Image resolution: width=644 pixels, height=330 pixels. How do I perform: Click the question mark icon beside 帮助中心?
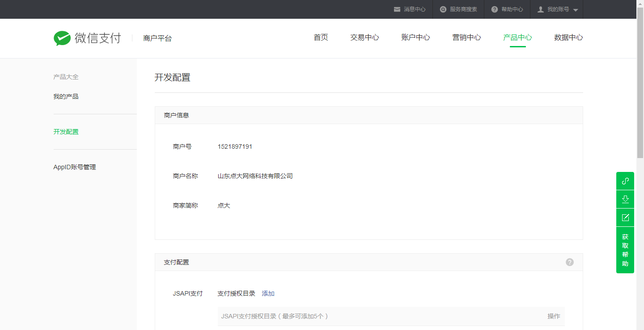494,9
